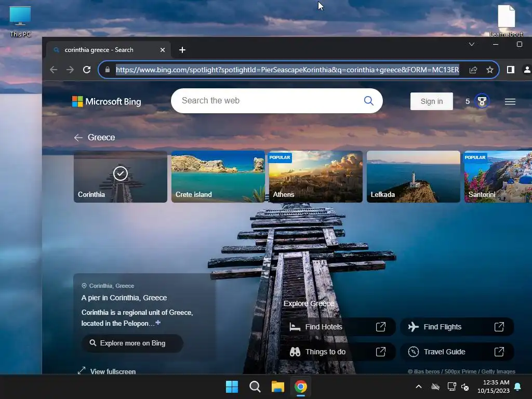Click the browser forward arrow
Viewport: 532px width, 399px height.
pos(70,70)
